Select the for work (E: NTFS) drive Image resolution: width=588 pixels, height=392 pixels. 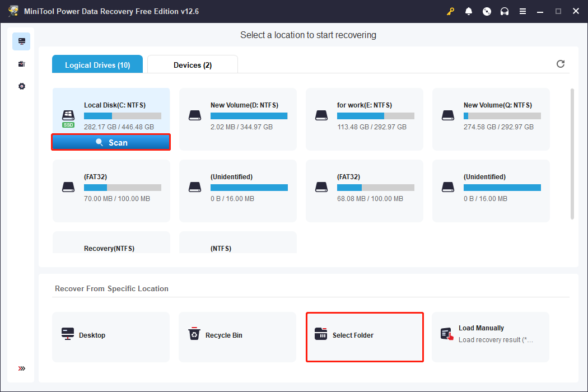tap(364, 119)
